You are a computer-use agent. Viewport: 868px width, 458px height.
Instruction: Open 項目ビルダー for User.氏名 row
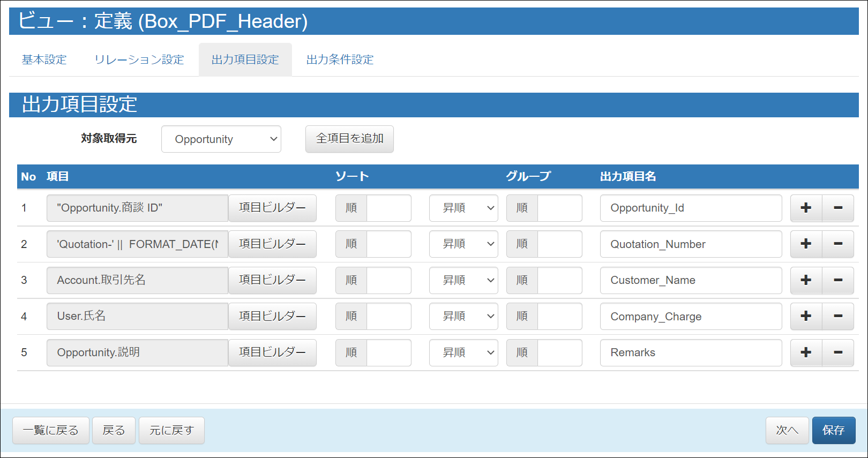272,317
